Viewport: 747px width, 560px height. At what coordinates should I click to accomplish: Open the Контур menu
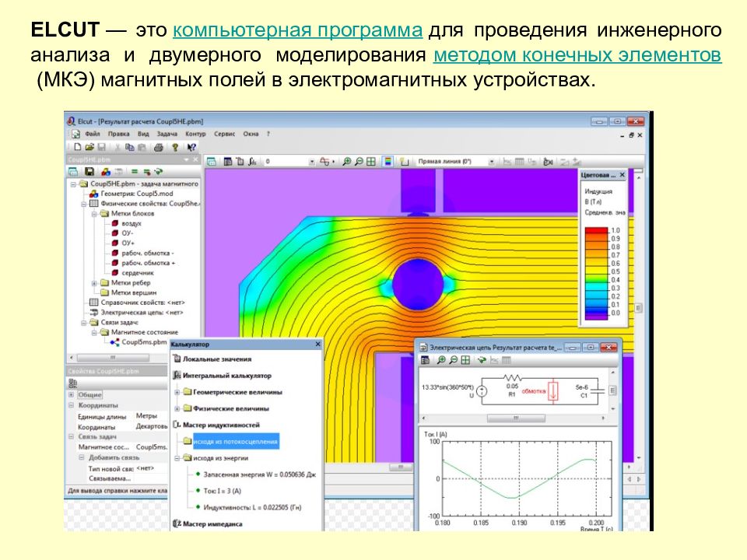pos(195,134)
